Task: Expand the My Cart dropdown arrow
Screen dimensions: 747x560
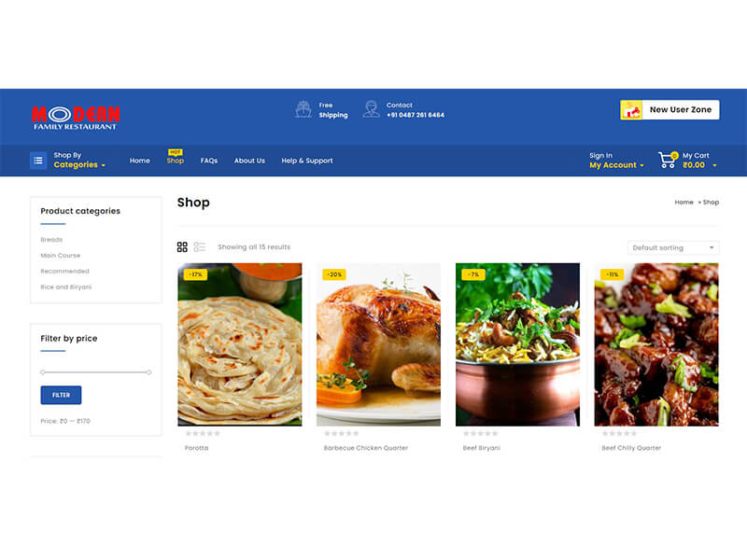Action: point(714,165)
